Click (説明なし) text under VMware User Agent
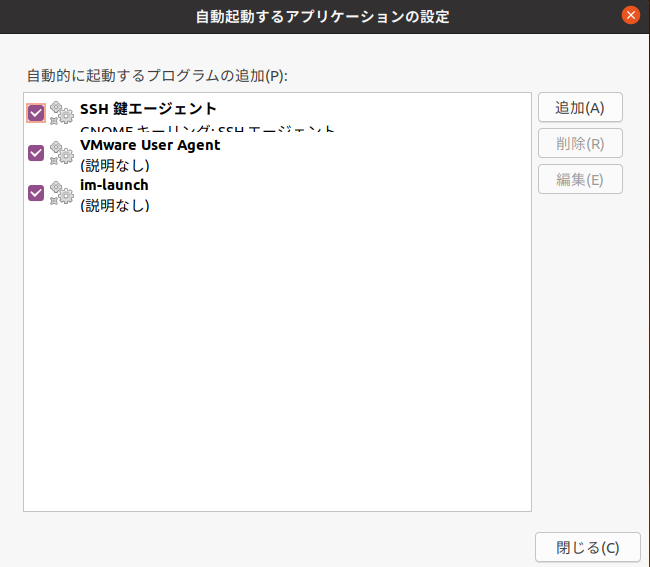This screenshot has height=567, width=650. point(114,165)
